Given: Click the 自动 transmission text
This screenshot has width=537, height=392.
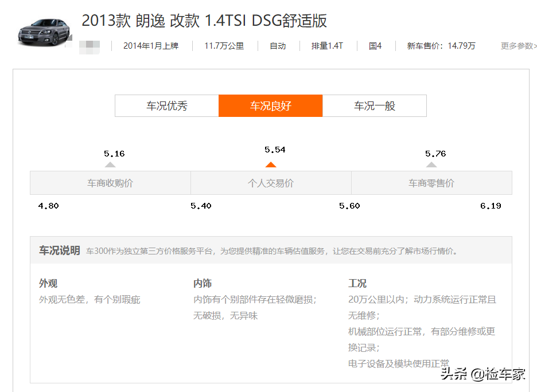Looking at the screenshot, I should click(x=278, y=46).
